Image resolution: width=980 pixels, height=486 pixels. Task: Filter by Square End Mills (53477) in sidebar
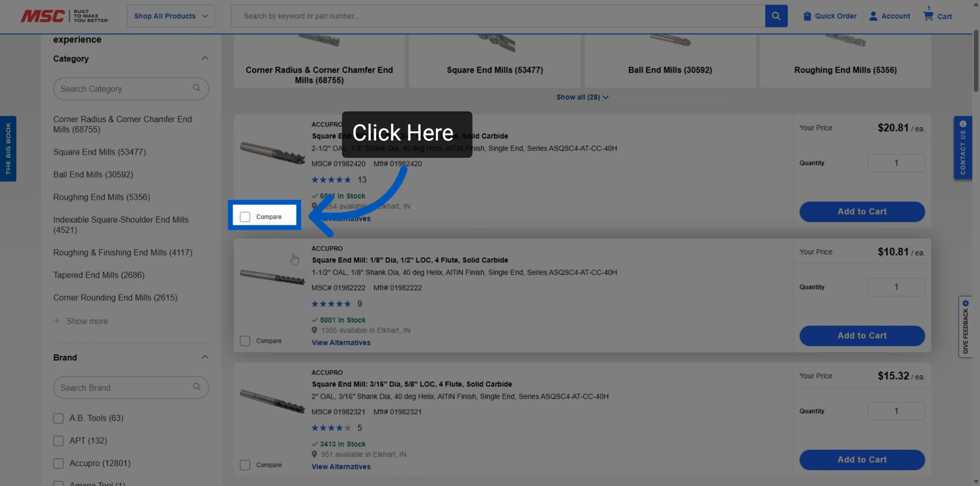pos(99,152)
